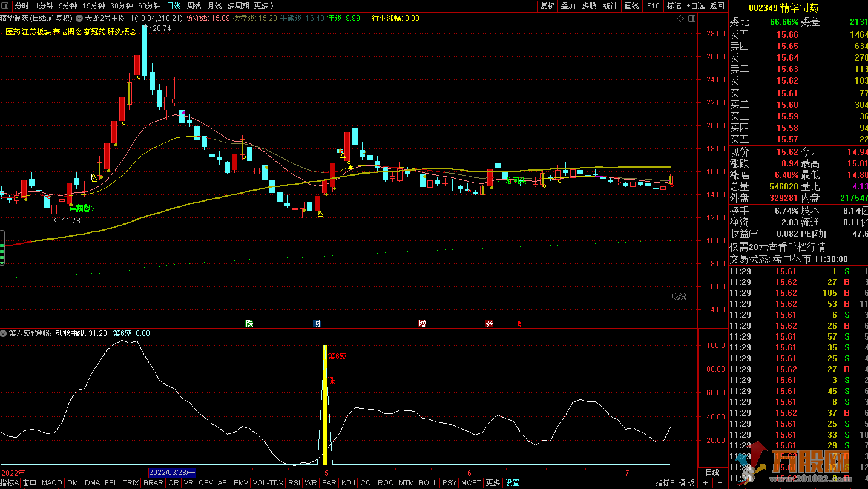Click the 002349 精华制药 stock title

[x=783, y=8]
